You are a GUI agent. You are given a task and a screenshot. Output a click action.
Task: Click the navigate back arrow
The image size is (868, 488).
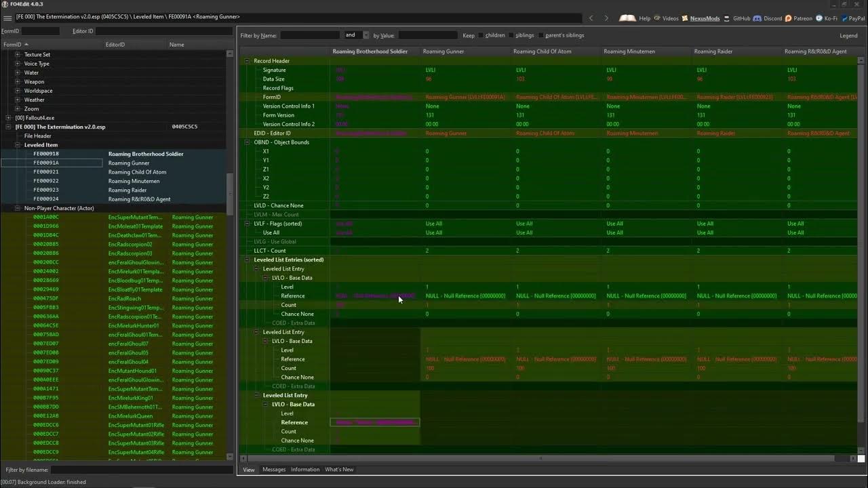pyautogui.click(x=591, y=18)
